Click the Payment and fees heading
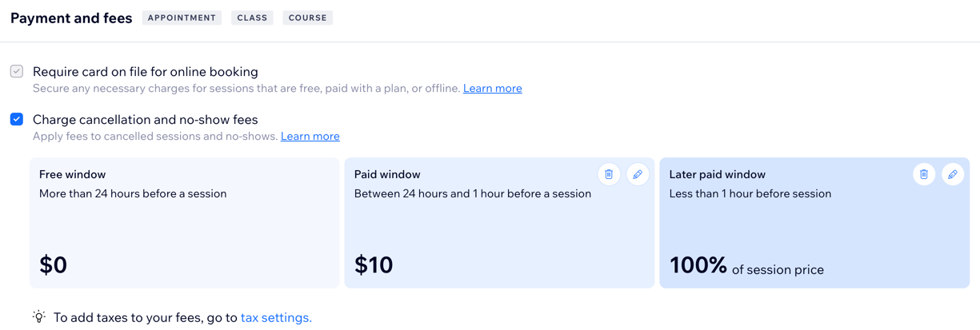This screenshot has height=330, width=980. 71,18
